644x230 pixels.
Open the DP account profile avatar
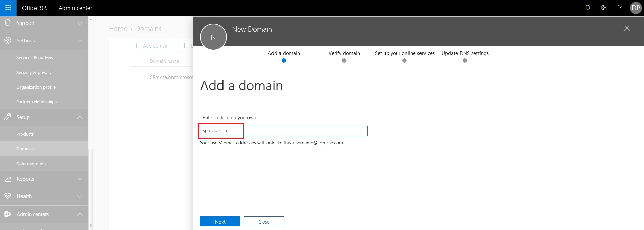tap(636, 8)
